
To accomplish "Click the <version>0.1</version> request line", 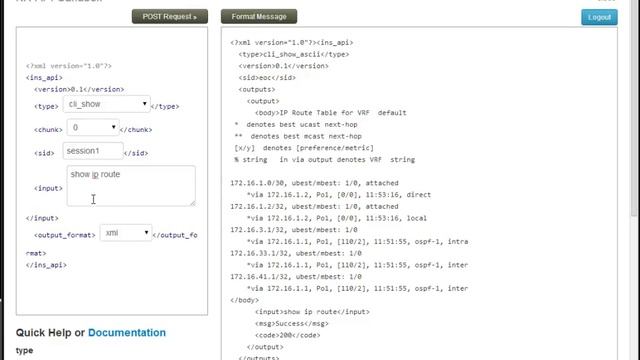I will pos(79,89).
